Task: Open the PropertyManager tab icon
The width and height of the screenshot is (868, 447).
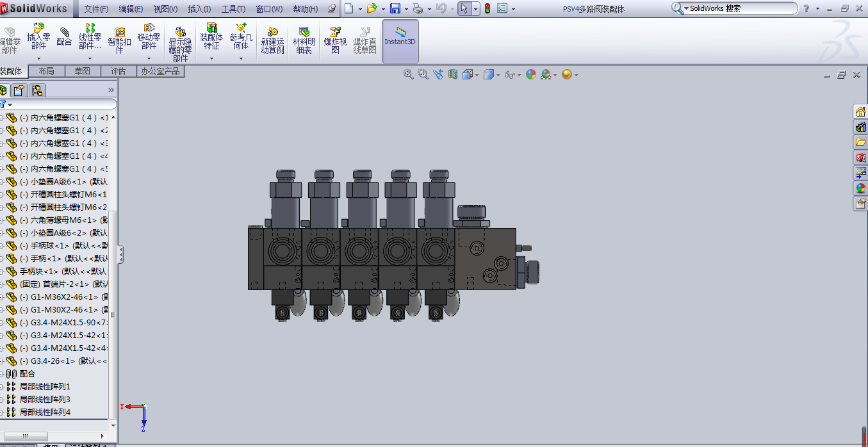Action: click(x=20, y=90)
